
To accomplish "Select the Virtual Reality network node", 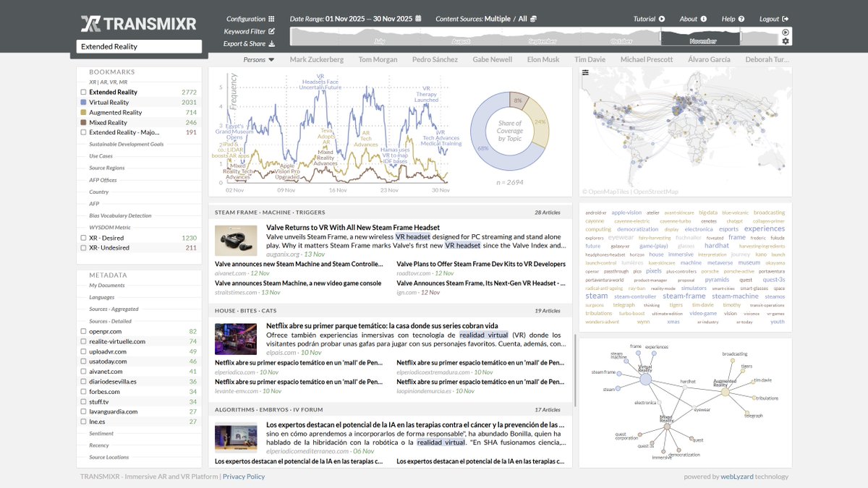I will coord(646,379).
